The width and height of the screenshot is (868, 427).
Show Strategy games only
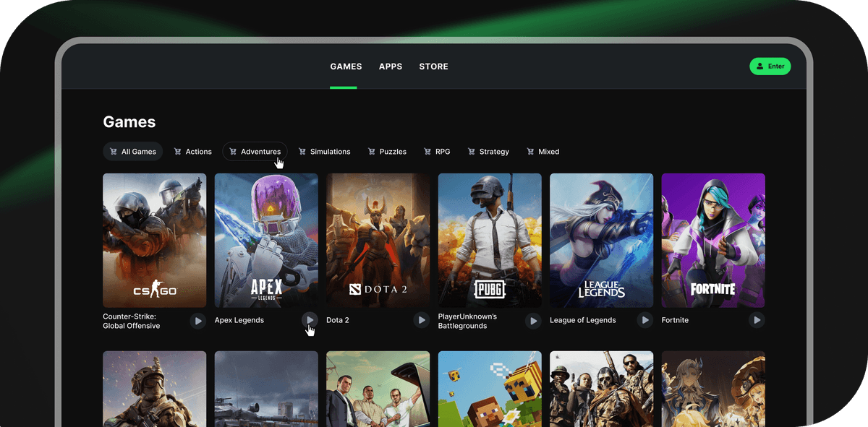pos(489,152)
